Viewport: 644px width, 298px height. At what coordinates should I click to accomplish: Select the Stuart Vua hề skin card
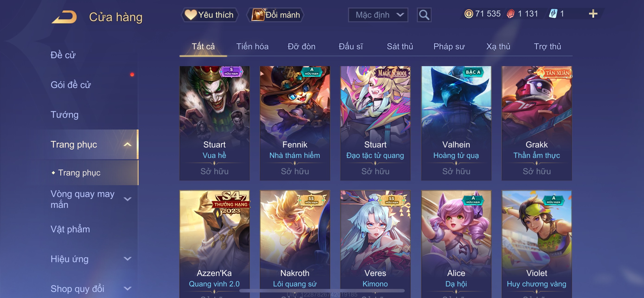click(214, 123)
